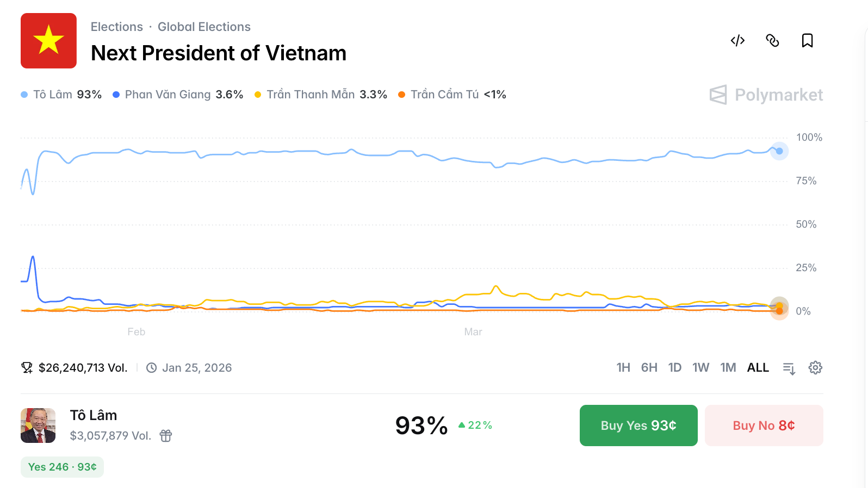The height and width of the screenshot is (488, 868).
Task: Select the ALL time range
Action: (x=758, y=368)
